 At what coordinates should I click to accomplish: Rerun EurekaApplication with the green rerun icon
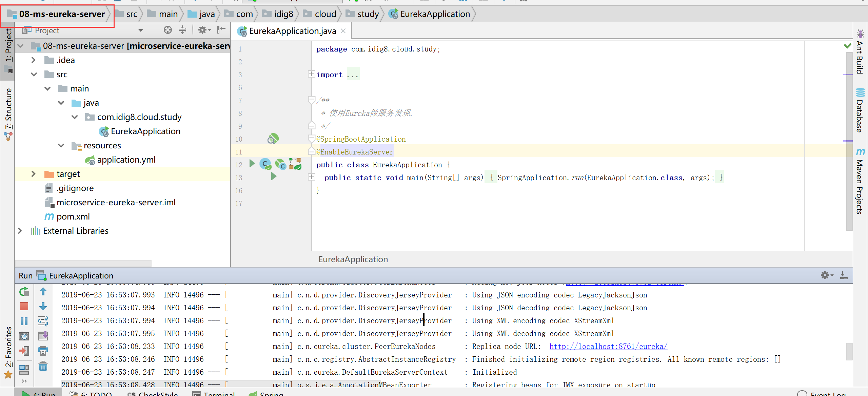click(x=24, y=292)
